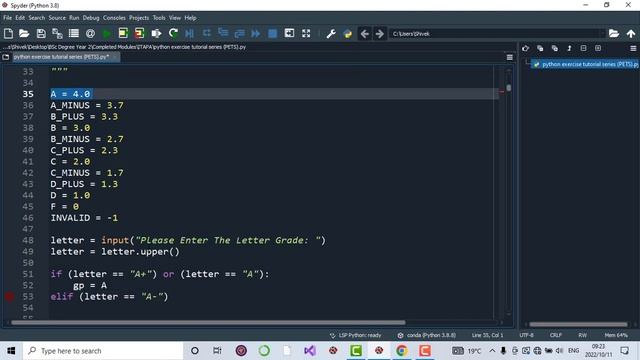This screenshot has width=640, height=360.
Task: Run current cell icon
Action: 123,33
